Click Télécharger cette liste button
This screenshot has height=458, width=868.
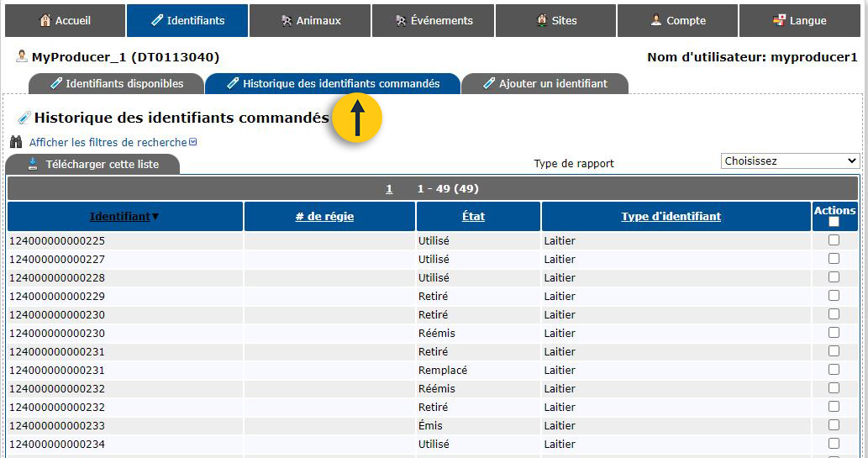pos(92,164)
